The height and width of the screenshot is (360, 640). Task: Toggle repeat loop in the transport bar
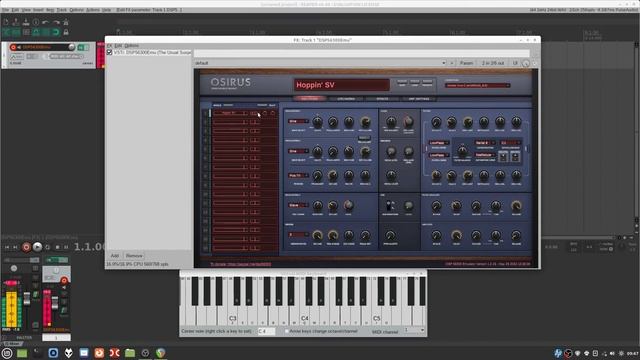(x=48, y=247)
